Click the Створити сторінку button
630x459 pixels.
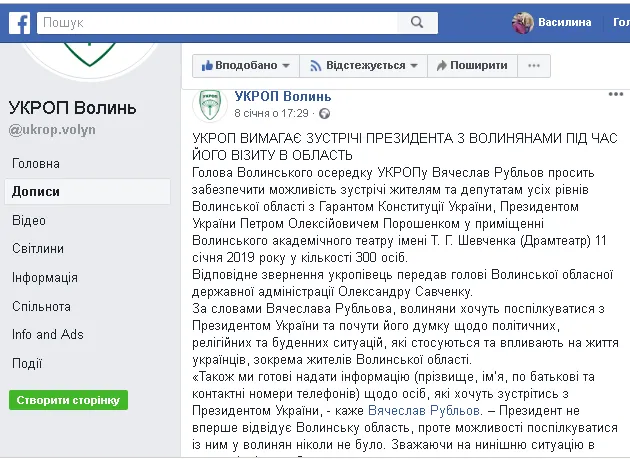68,400
